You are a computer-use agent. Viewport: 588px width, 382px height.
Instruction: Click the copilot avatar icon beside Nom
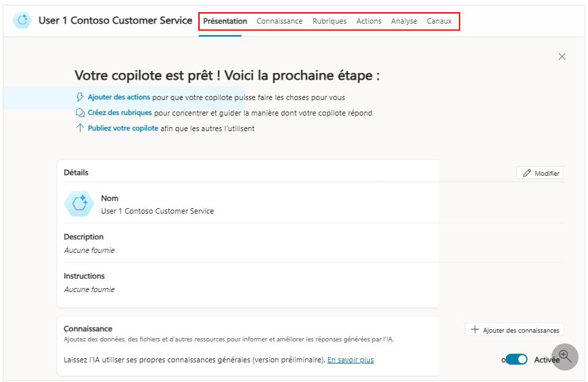(x=78, y=204)
